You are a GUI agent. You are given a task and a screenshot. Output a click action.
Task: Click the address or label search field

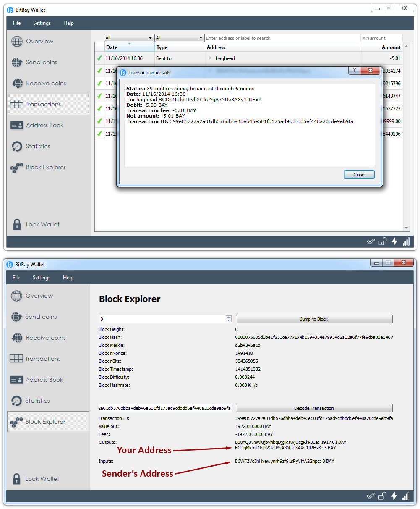pos(282,38)
